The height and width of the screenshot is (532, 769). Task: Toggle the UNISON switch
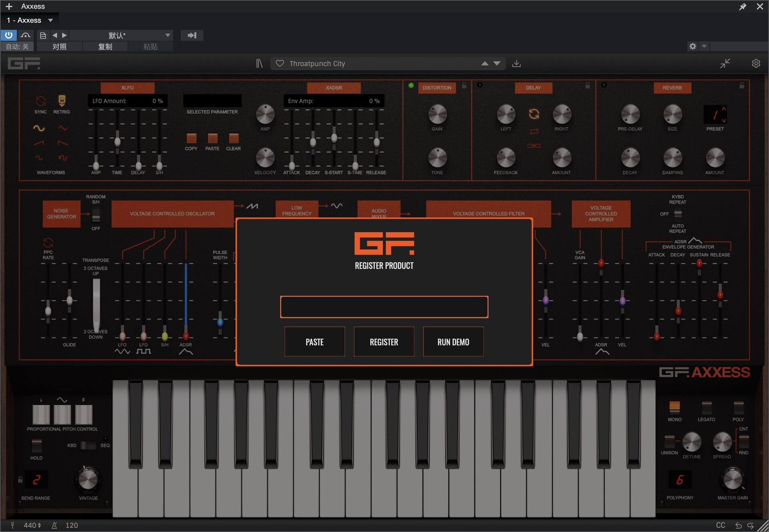(669, 441)
